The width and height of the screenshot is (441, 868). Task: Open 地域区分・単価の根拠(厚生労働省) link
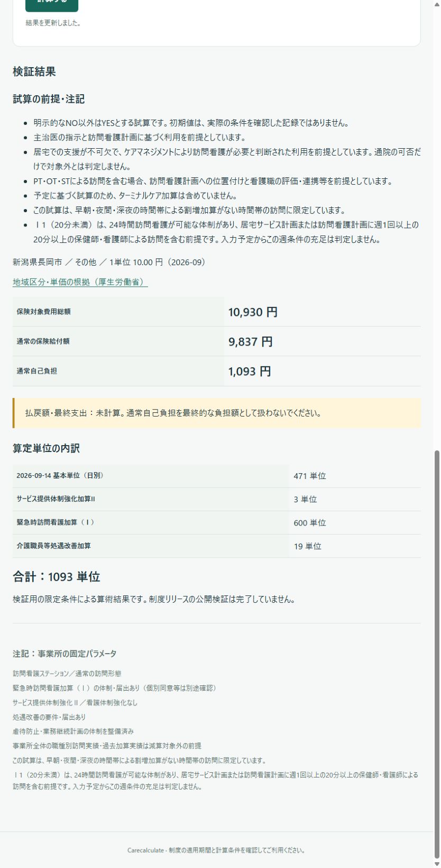(x=80, y=282)
